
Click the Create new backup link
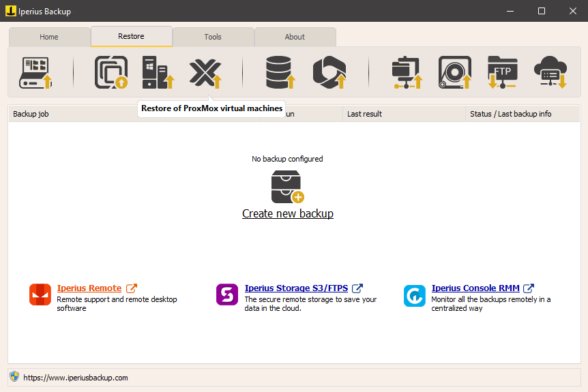coord(288,213)
